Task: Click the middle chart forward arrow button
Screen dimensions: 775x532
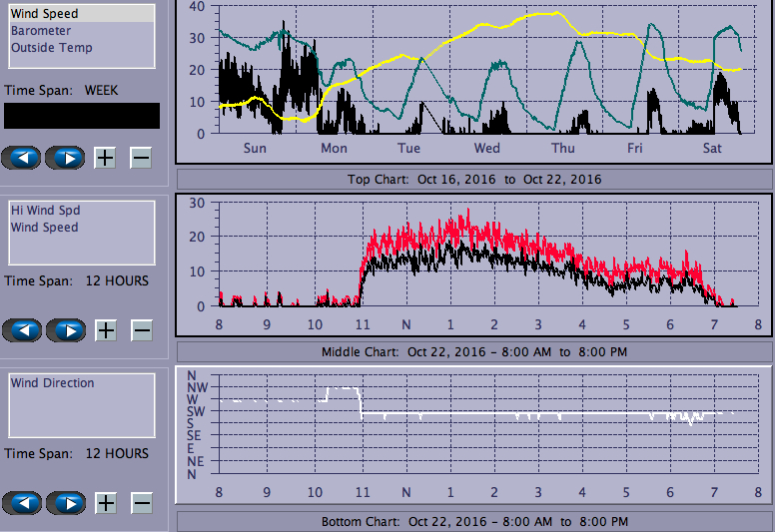Action: click(66, 330)
